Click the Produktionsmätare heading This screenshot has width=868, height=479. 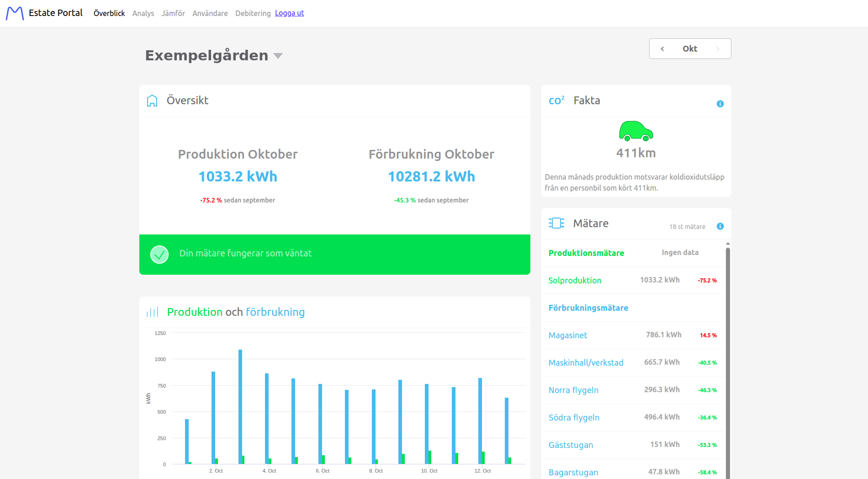click(586, 253)
